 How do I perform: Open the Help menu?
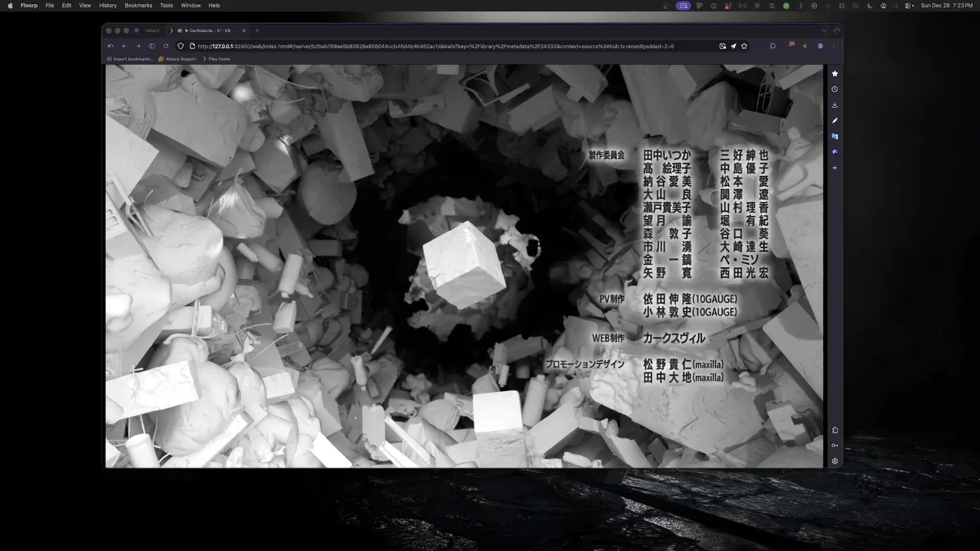(x=214, y=5)
